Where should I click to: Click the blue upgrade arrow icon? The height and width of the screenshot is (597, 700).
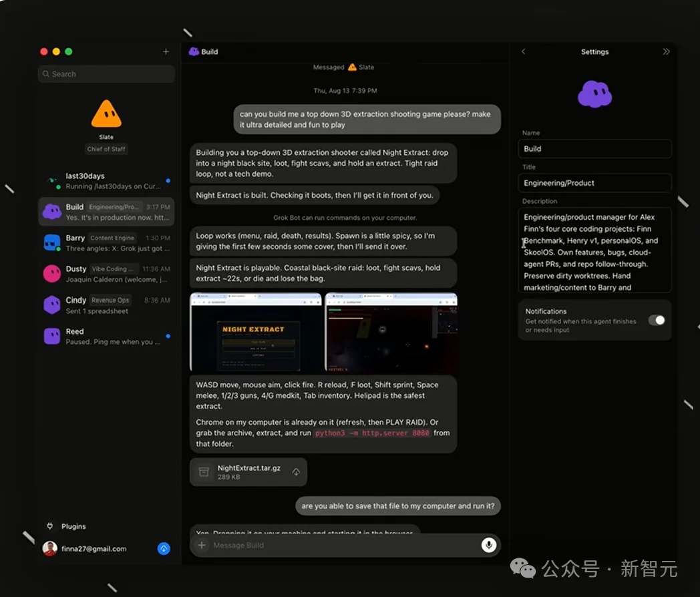[x=164, y=548]
